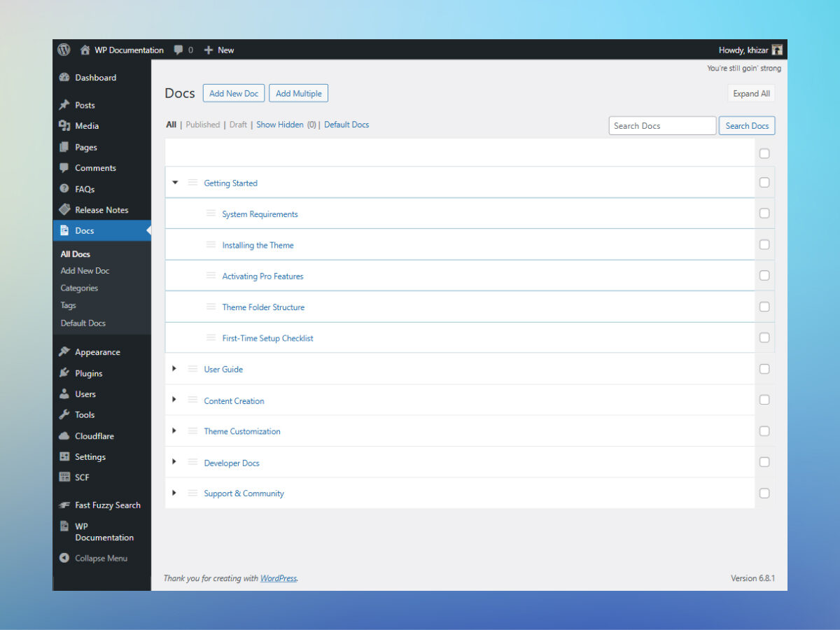Check the Getting Started checkbox
The image size is (840, 630).
click(764, 182)
